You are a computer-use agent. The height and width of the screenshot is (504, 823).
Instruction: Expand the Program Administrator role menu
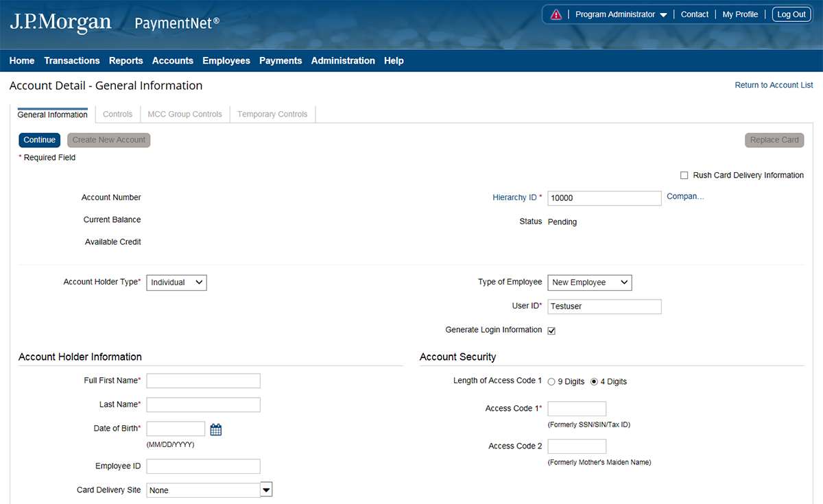[621, 14]
